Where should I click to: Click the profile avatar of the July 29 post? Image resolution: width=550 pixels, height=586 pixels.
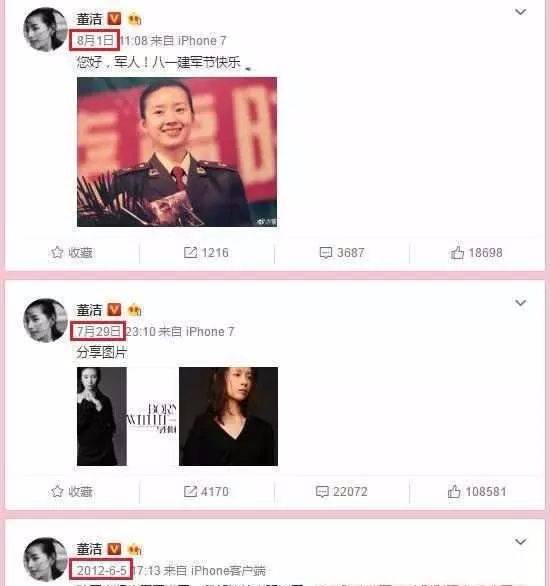point(46,320)
